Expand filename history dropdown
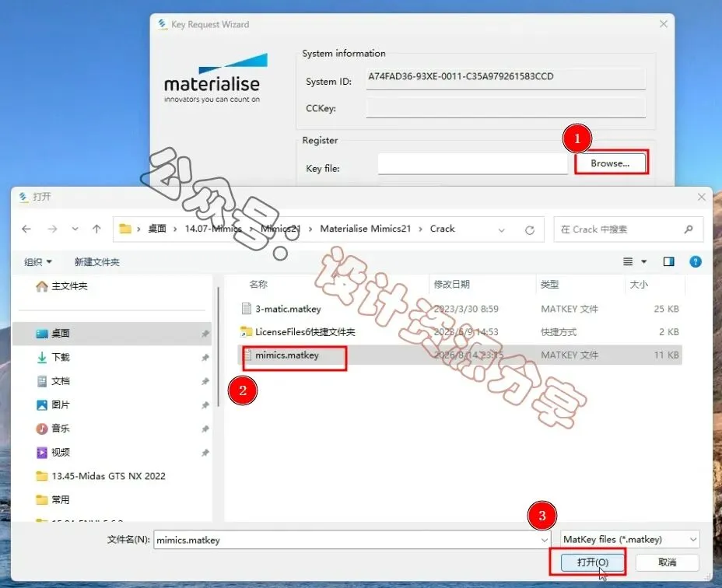 pos(545,540)
